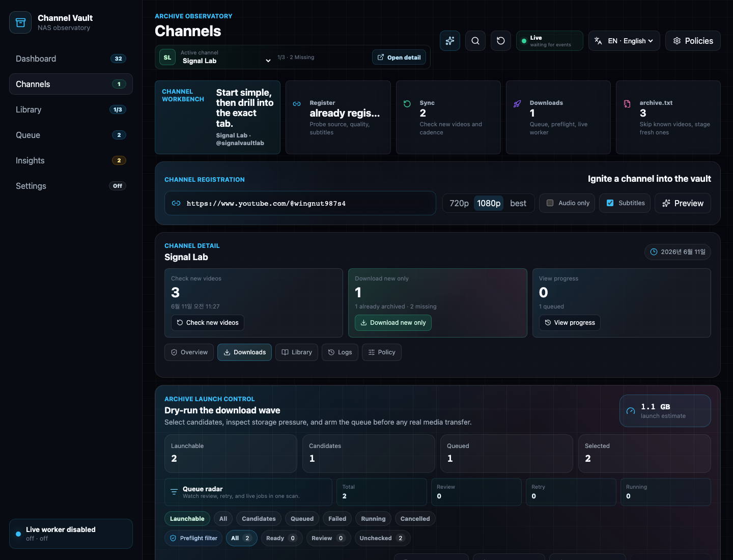Open Insights in the sidebar
The image size is (733, 560).
71,160
